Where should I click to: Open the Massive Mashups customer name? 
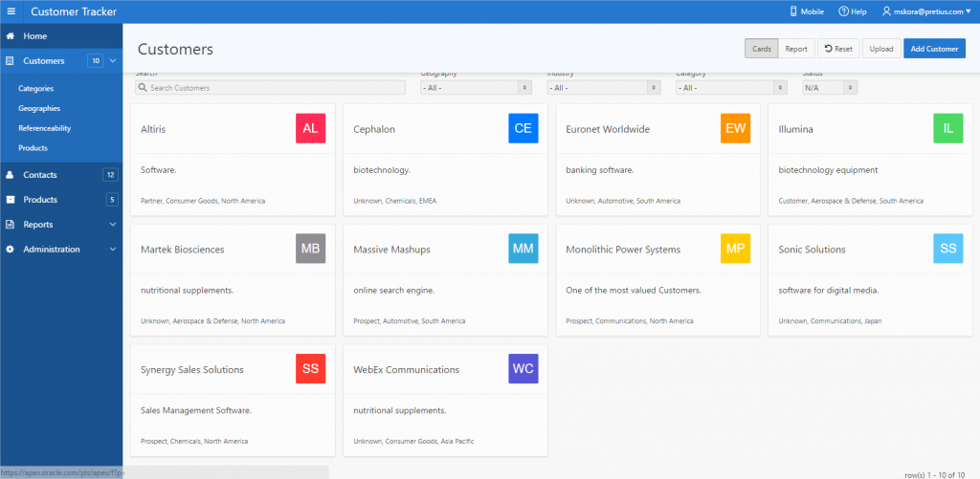(x=391, y=250)
